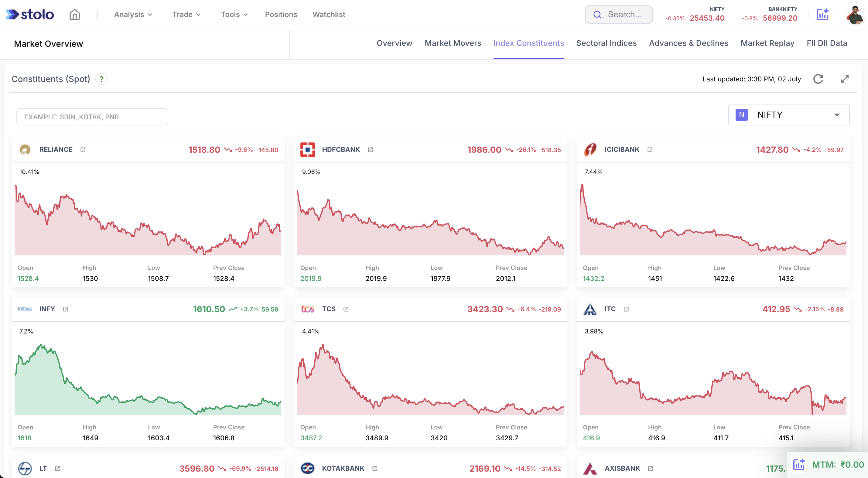Refresh the constituents data

click(x=818, y=79)
